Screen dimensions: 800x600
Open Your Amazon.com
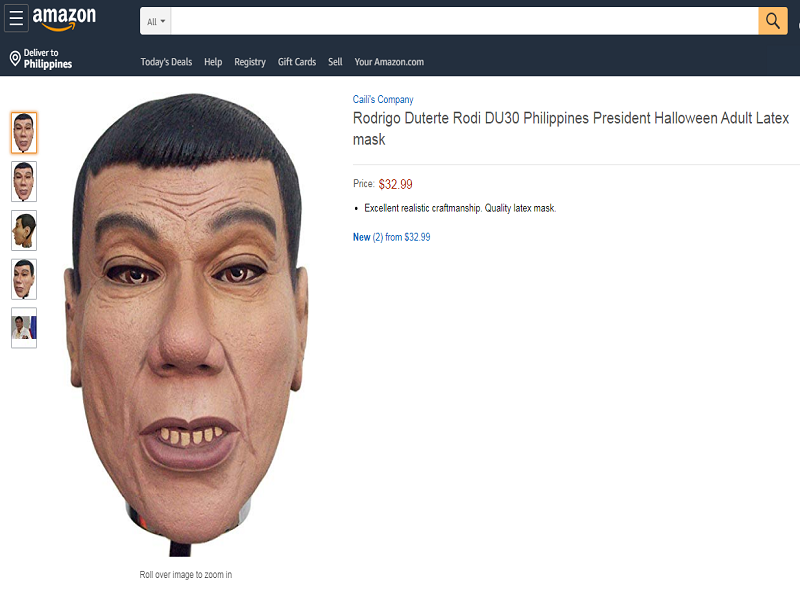390,61
